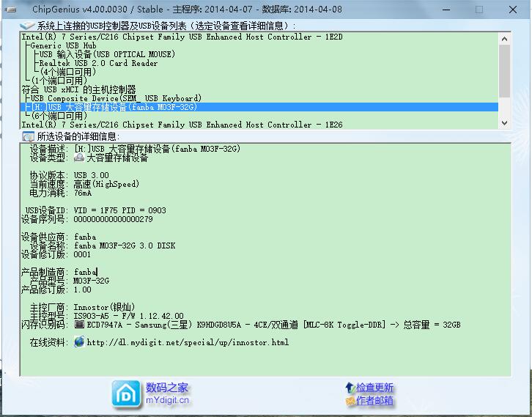Viewport: 532px width, 417px height.
Task: Click the Samsung K9HDGD8U5A flash ID text
Action: click(x=273, y=325)
